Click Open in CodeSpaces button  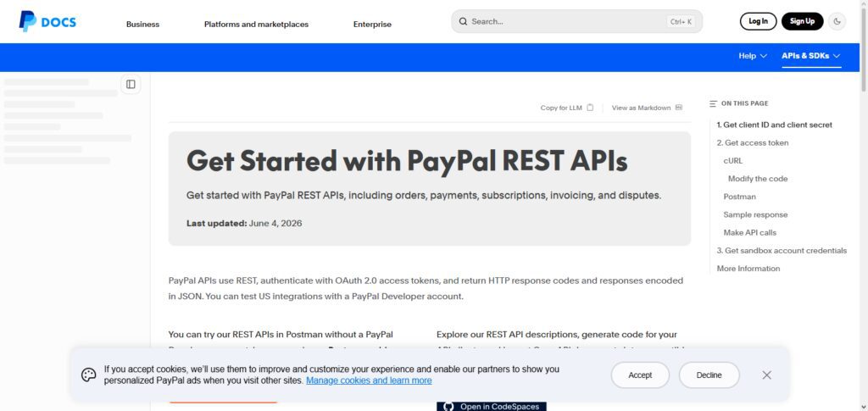coord(492,407)
